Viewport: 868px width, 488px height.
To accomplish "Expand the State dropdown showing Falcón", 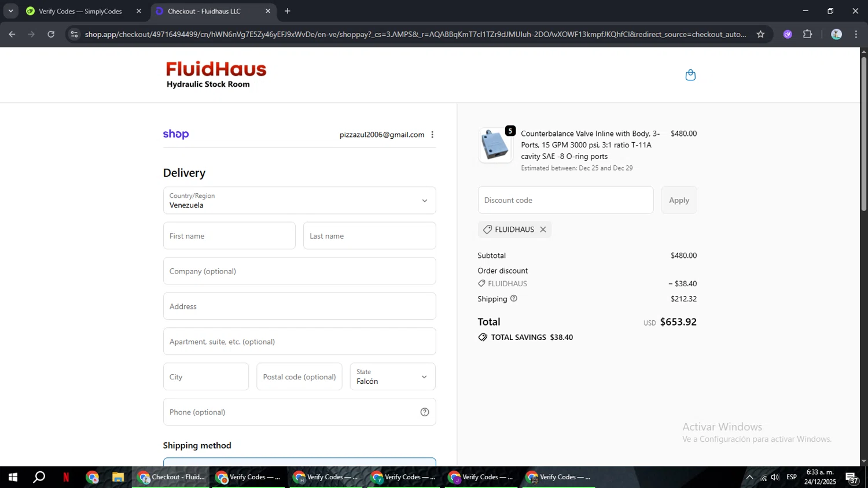I will pos(392,376).
